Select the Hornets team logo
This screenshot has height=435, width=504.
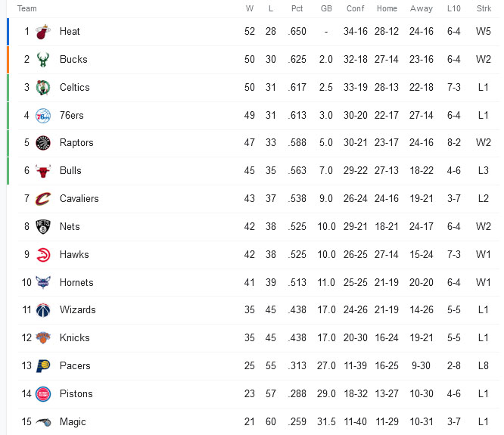click(x=43, y=282)
